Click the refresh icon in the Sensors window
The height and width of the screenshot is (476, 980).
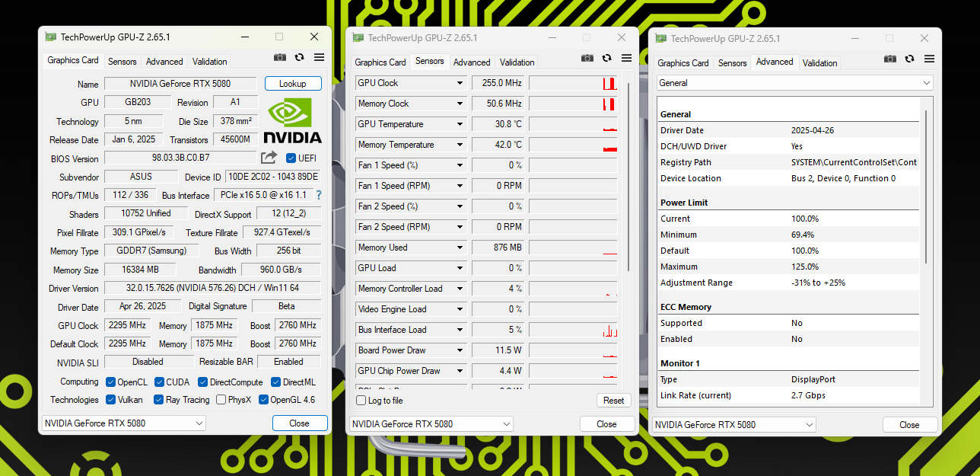607,58
